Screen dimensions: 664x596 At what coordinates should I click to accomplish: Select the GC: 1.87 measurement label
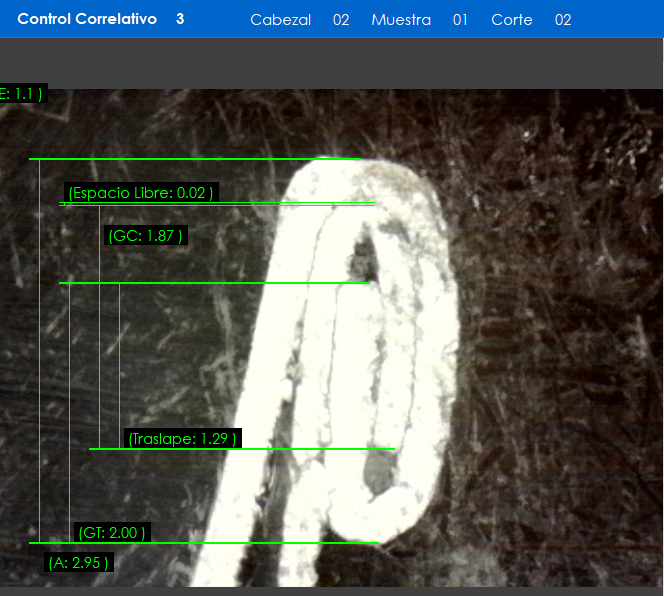145,236
